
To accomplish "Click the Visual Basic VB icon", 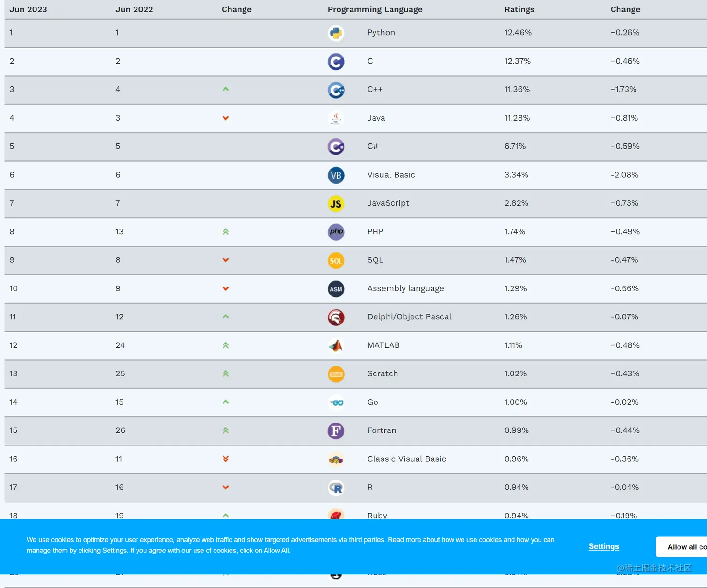I will tap(336, 175).
